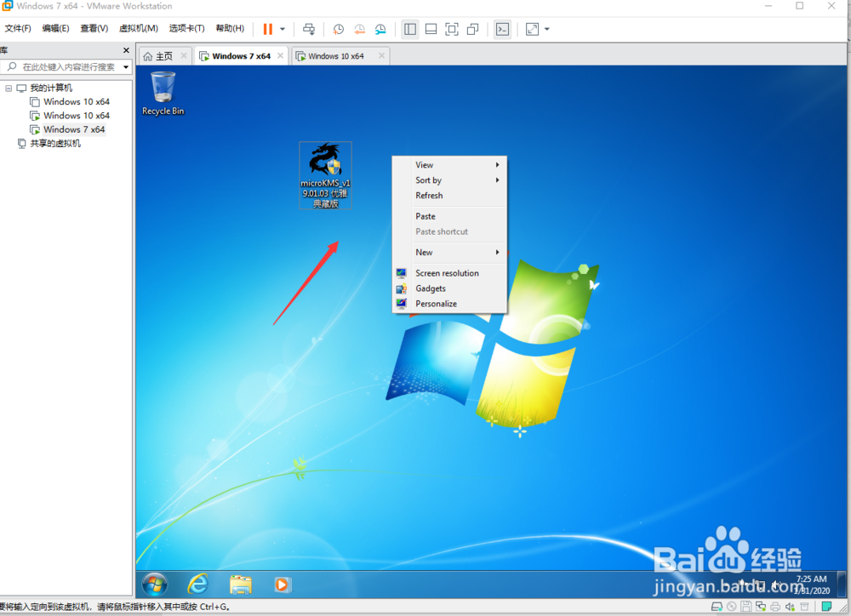Toggle the console view button
Viewport: 851px width, 616px height.
point(503,29)
